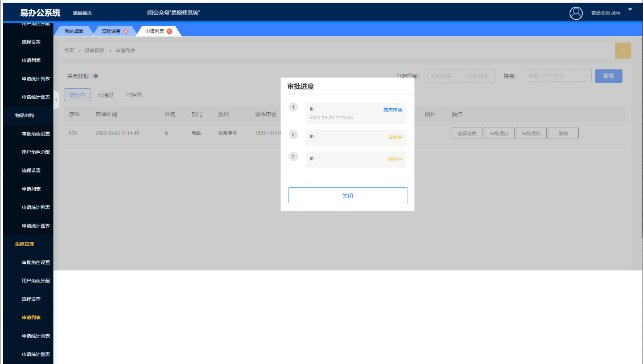
Task: Click the 请输入用户姓名 name input field
Action: 558,76
